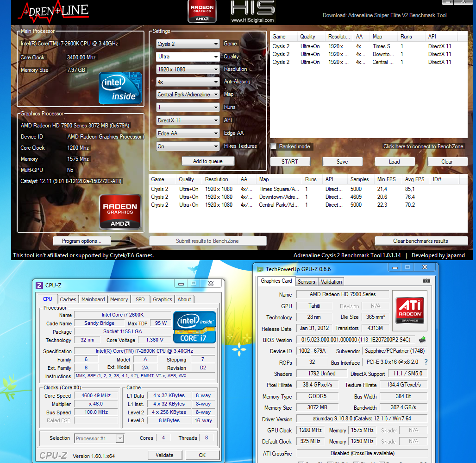Open the Game dropdown showing Crysis 2

(x=188, y=44)
